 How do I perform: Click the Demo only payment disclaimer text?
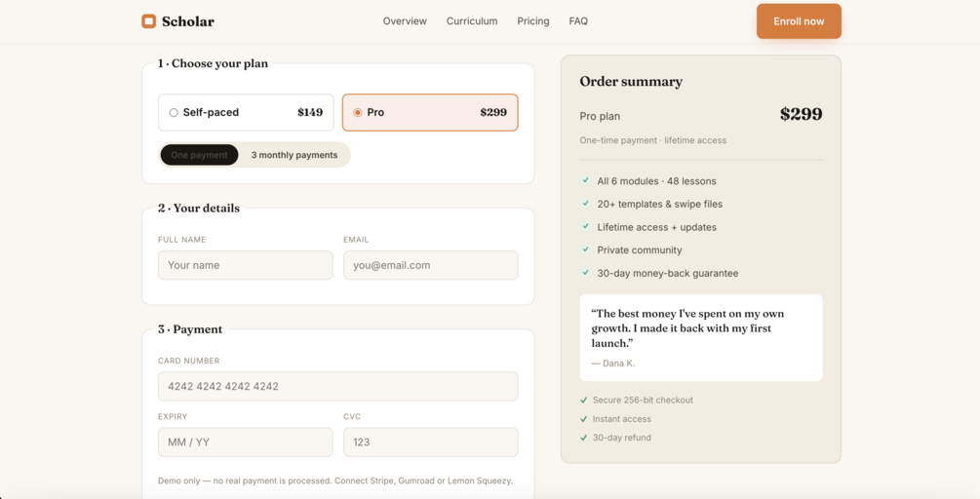(x=335, y=480)
